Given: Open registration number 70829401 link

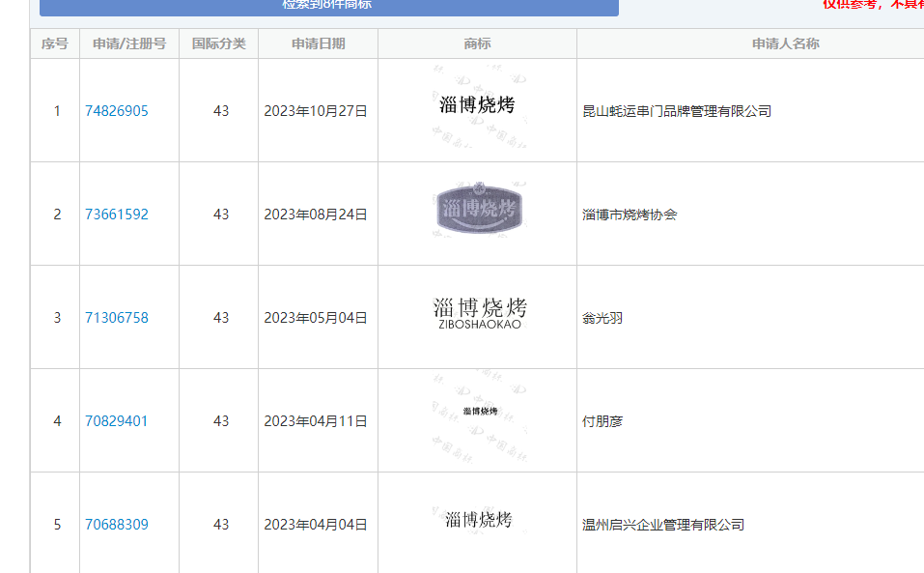Looking at the screenshot, I should pos(116,421).
